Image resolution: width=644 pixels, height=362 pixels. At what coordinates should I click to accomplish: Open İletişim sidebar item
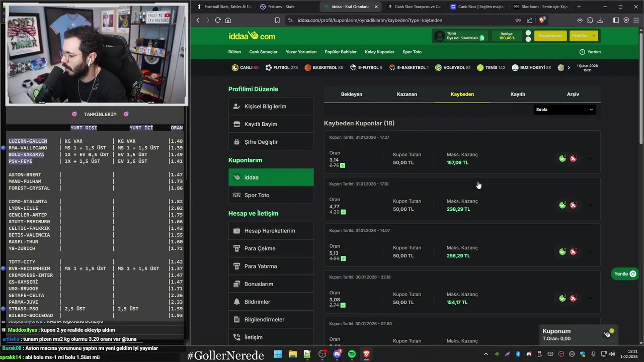click(271, 337)
